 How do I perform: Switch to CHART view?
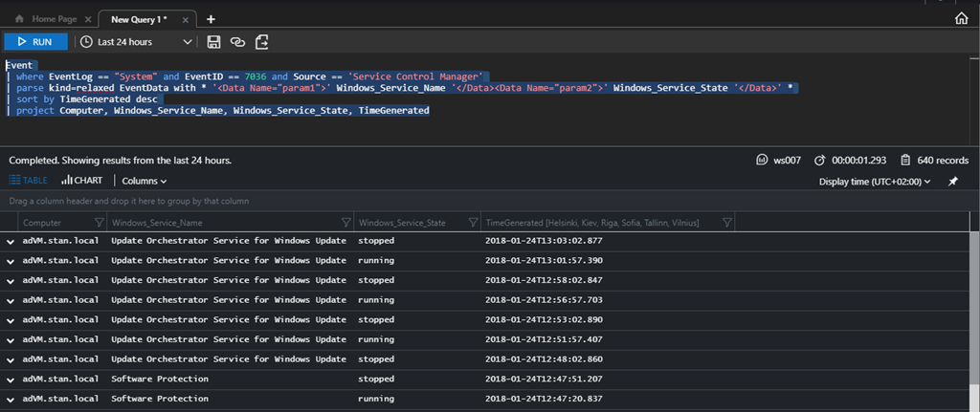click(81, 181)
